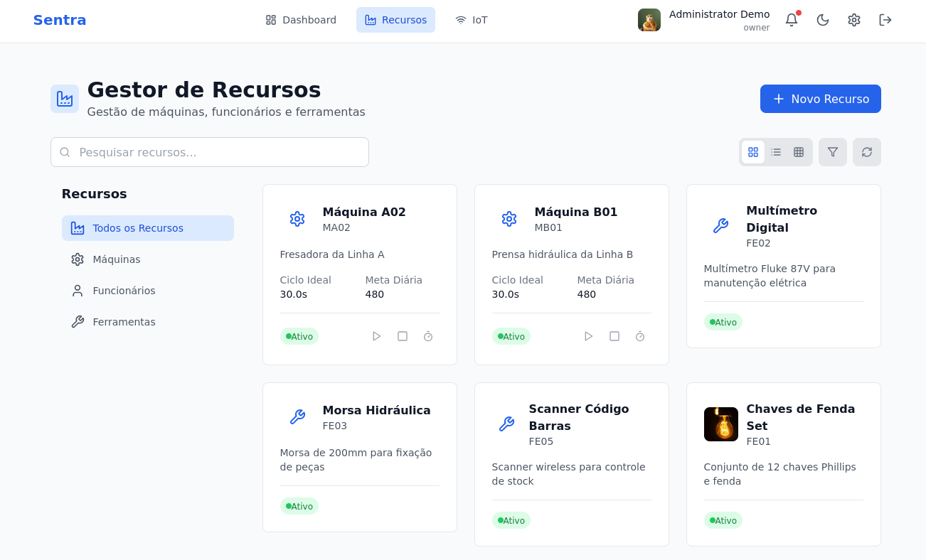The height and width of the screenshot is (560, 926).
Task: Toggle dark mode with moon icon
Action: (822, 20)
